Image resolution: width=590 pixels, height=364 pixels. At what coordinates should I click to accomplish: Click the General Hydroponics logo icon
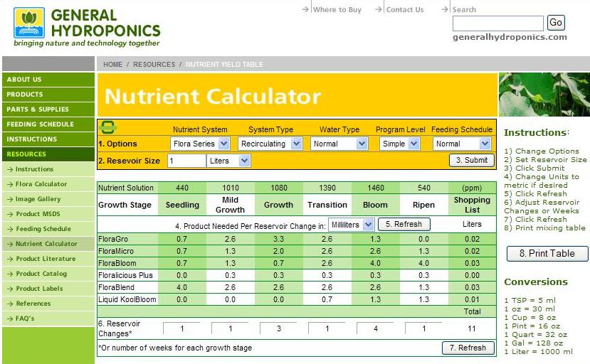pos(29,23)
